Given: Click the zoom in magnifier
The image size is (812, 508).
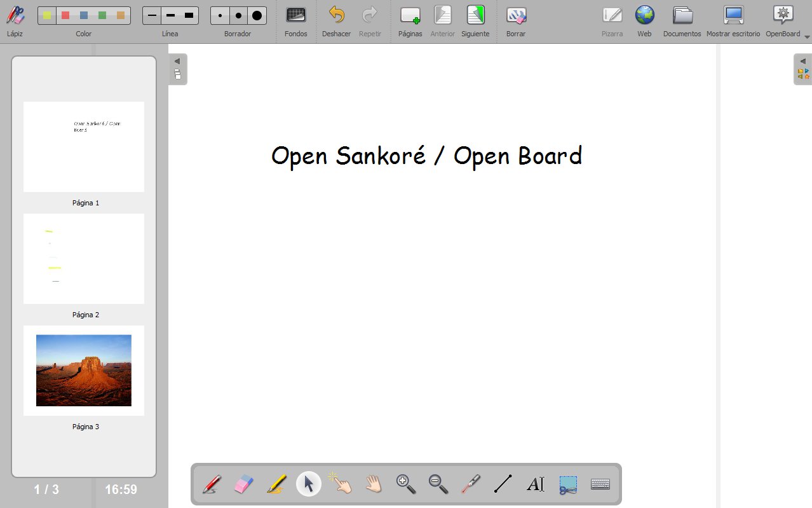Looking at the screenshot, I should [406, 484].
